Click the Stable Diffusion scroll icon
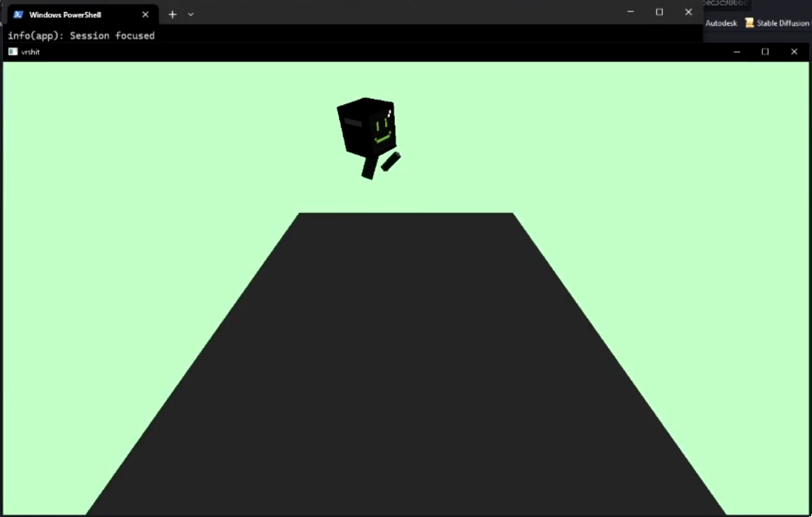The width and height of the screenshot is (812, 517). [x=749, y=23]
